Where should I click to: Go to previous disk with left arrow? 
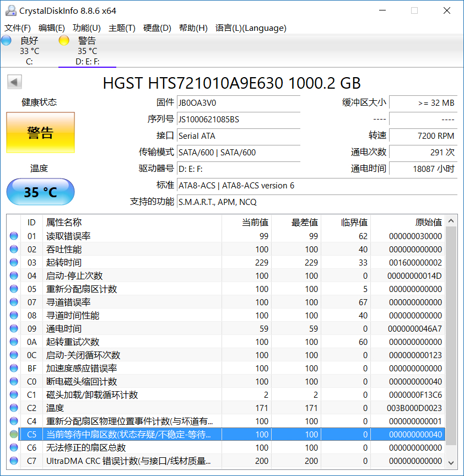tap(14, 82)
